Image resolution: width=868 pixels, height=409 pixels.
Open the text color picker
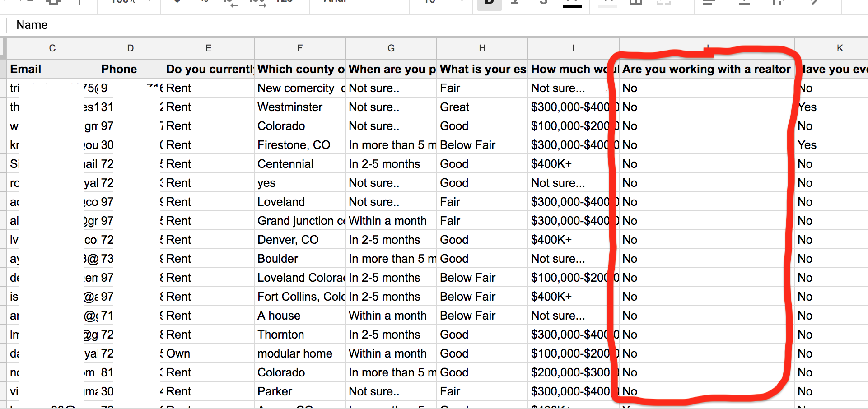(572, 3)
